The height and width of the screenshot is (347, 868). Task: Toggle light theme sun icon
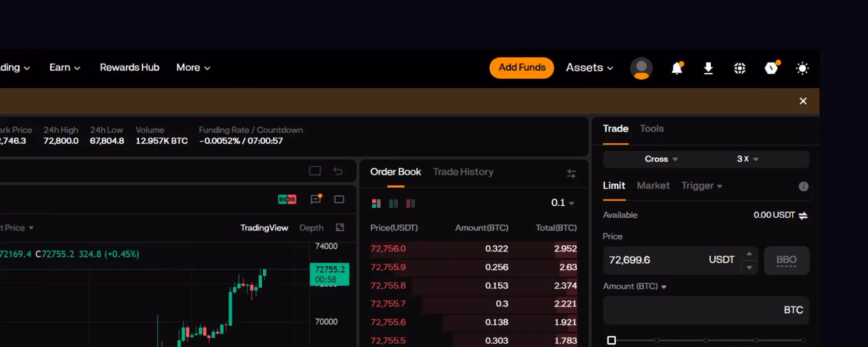pyautogui.click(x=802, y=68)
